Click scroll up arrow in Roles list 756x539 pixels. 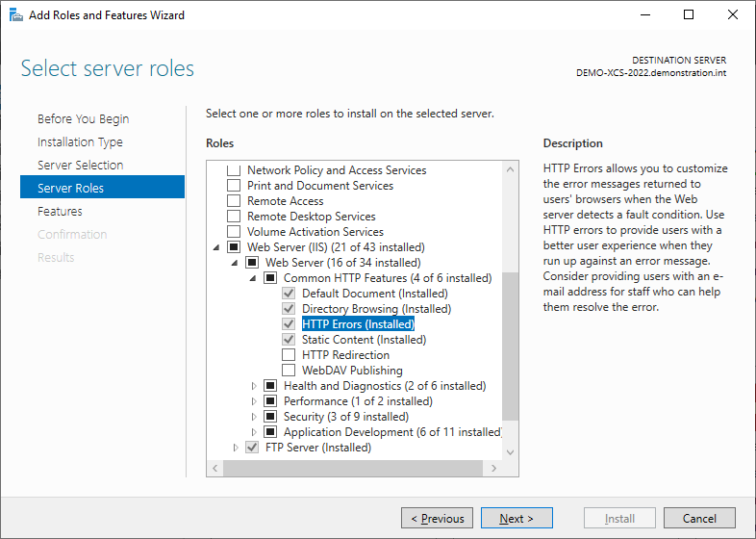tap(510, 169)
